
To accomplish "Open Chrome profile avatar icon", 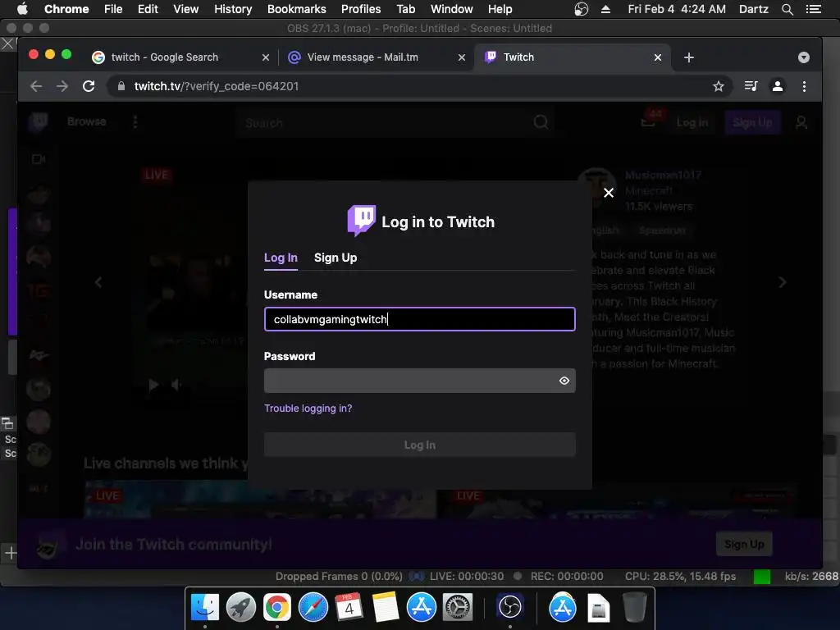I will pos(778,86).
